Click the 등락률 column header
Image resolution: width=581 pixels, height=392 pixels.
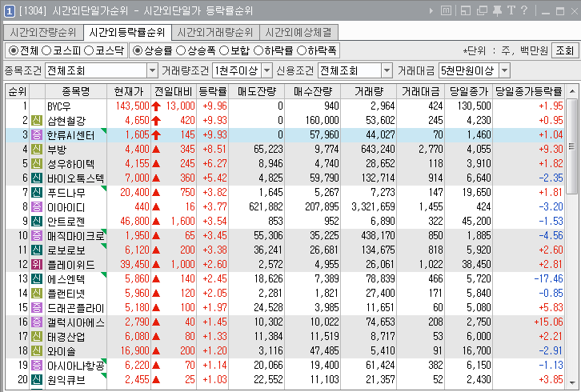tap(213, 91)
